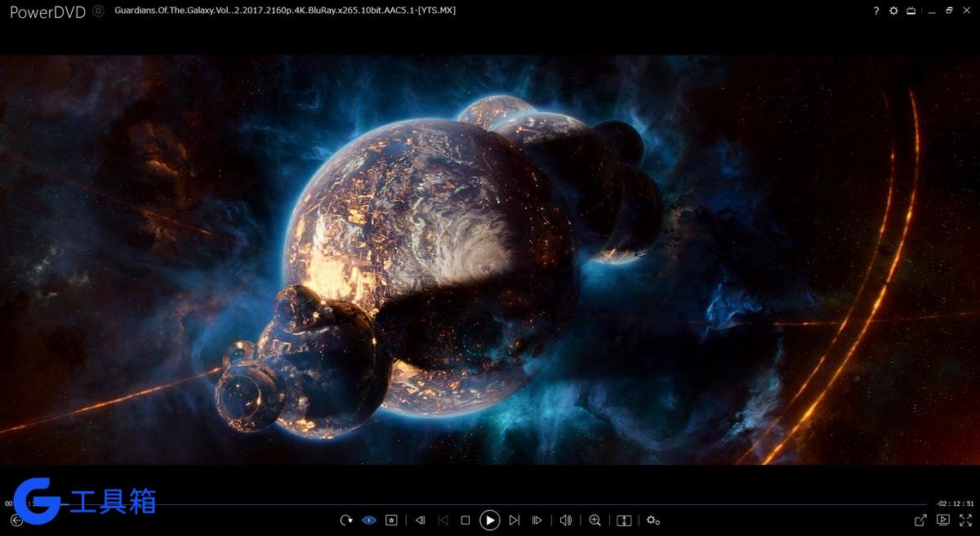Click the Guardians.Of.The.Galaxy file title
The image size is (980, 536).
(x=285, y=11)
